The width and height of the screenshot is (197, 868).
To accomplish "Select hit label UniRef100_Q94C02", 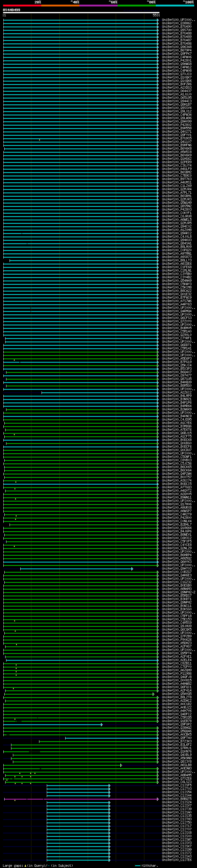I will [x=176, y=226].
